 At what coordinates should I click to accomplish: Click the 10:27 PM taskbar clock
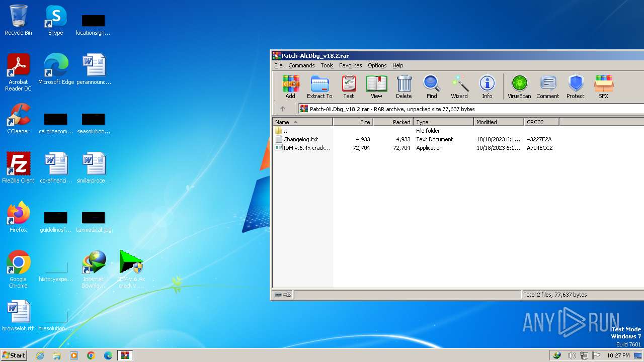618,355
